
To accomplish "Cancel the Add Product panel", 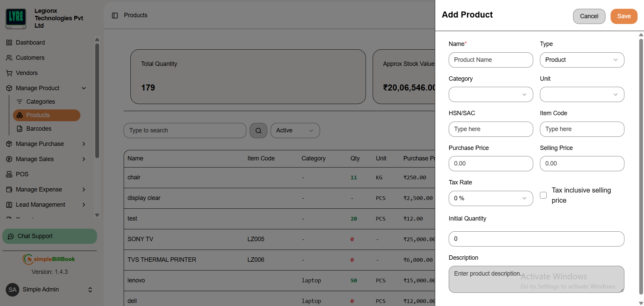I will tap(589, 16).
